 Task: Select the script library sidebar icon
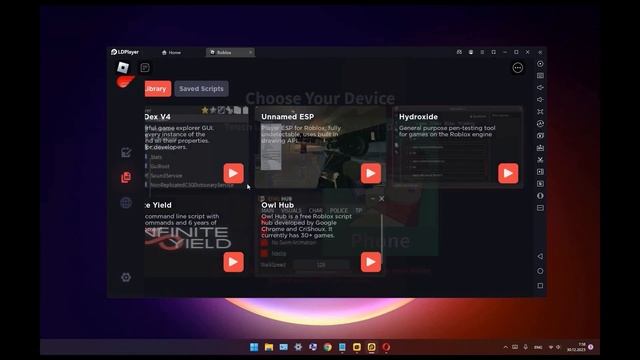126,177
